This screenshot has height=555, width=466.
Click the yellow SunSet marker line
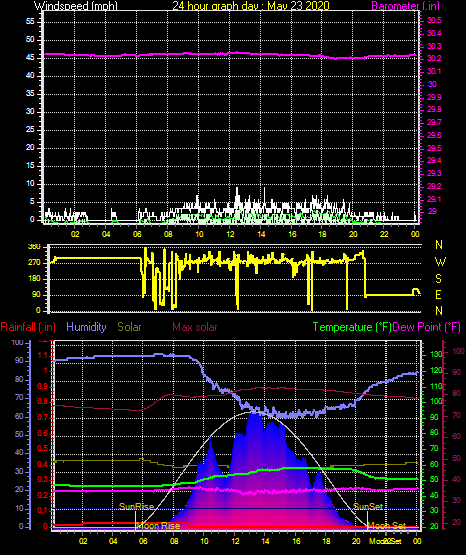pyautogui.click(x=367, y=520)
